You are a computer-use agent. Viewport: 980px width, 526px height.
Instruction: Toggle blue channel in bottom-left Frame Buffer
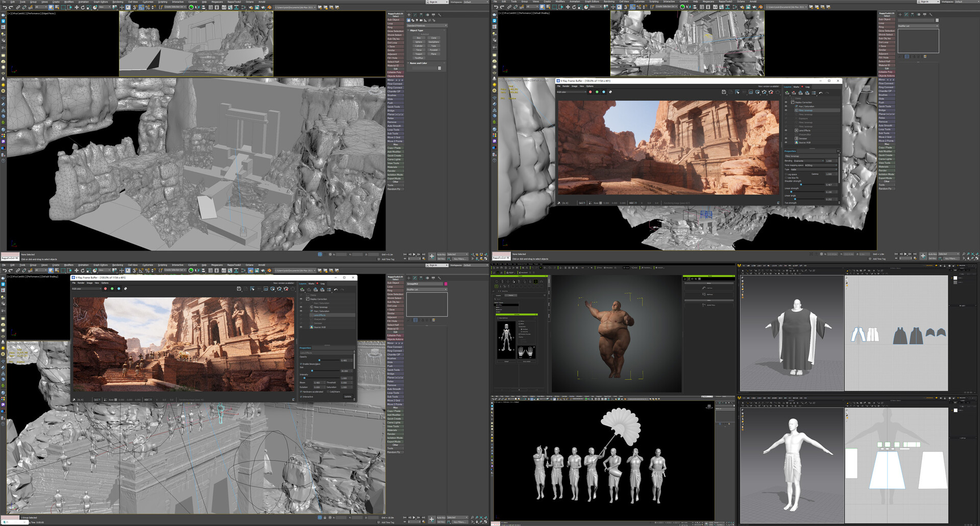(118, 289)
